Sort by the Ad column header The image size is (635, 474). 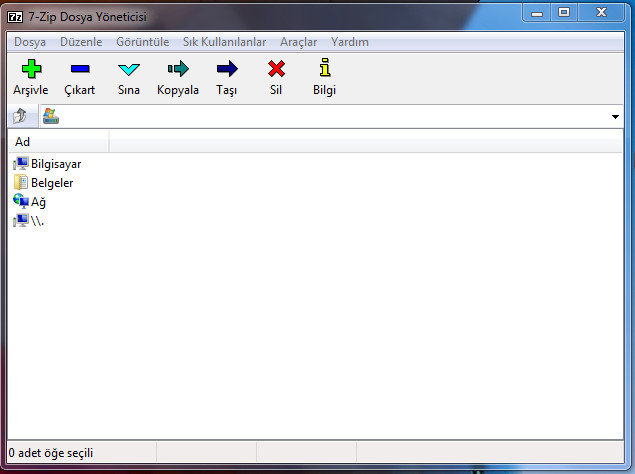click(x=58, y=142)
